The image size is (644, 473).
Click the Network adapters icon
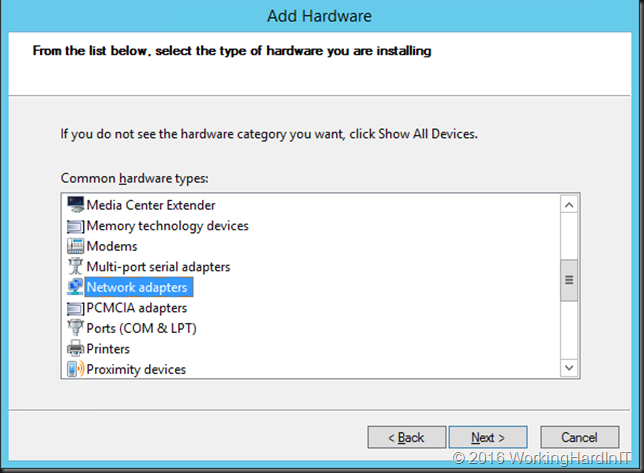pos(76,287)
